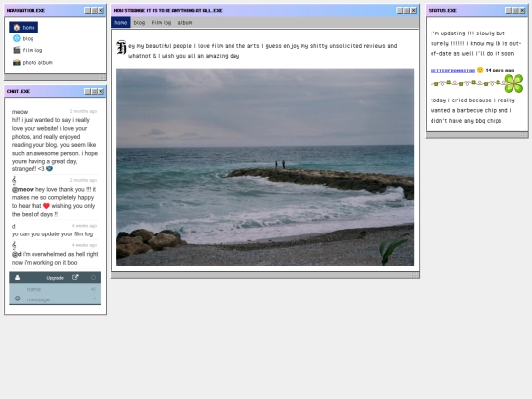
Task: Click the clapperboard icon beside film log
Action: click(x=17, y=50)
